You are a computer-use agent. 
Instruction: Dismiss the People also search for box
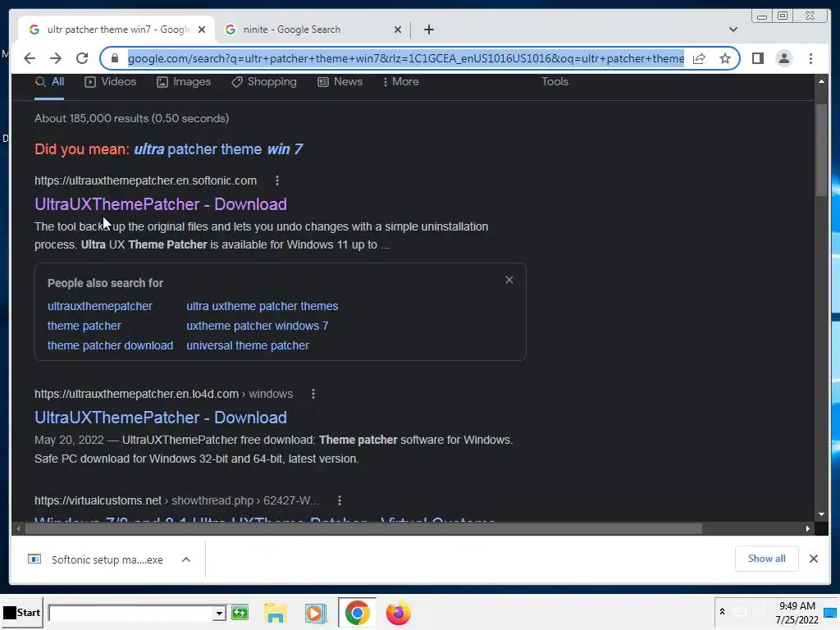[x=509, y=281]
